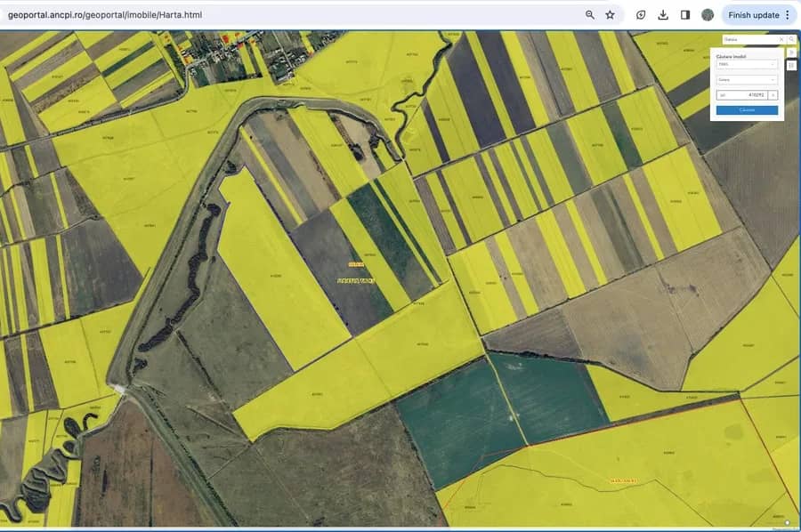
Task: Open the browser downloads icon
Action: [663, 15]
